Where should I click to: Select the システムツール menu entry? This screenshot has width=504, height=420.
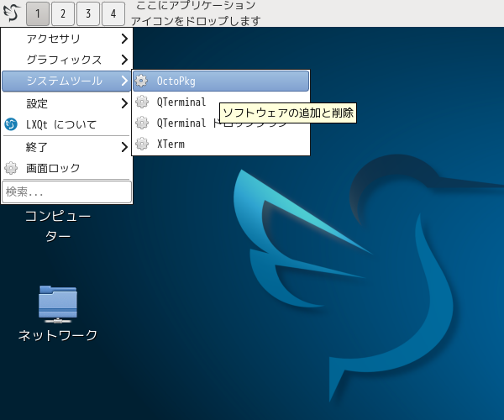tap(66, 81)
